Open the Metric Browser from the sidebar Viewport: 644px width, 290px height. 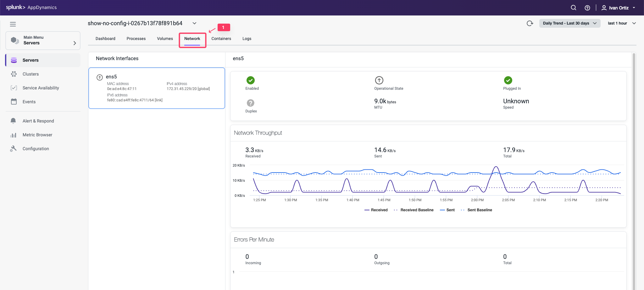(x=37, y=135)
